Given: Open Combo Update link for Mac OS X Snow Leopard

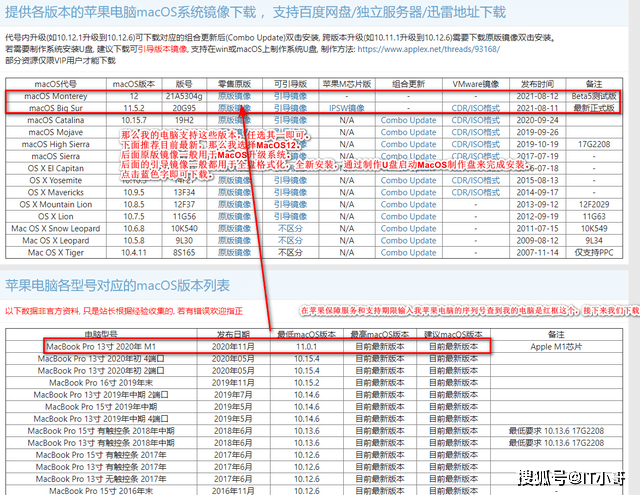Looking at the screenshot, I should [408, 229].
